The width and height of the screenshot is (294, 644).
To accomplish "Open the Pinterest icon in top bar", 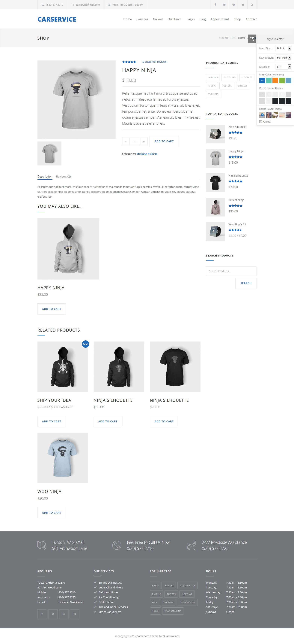I will point(234,5).
